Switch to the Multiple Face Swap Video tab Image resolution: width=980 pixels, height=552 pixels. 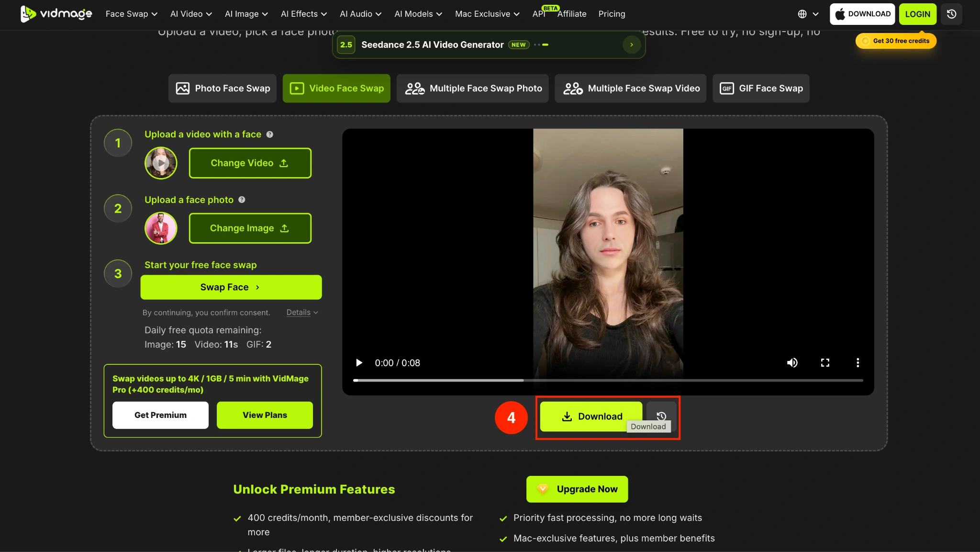631,88
